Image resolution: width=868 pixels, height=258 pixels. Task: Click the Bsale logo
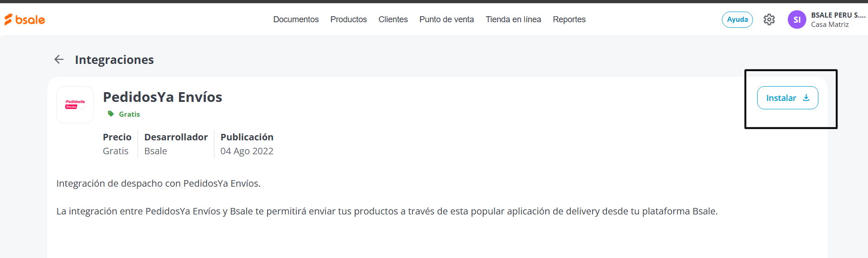point(25,19)
